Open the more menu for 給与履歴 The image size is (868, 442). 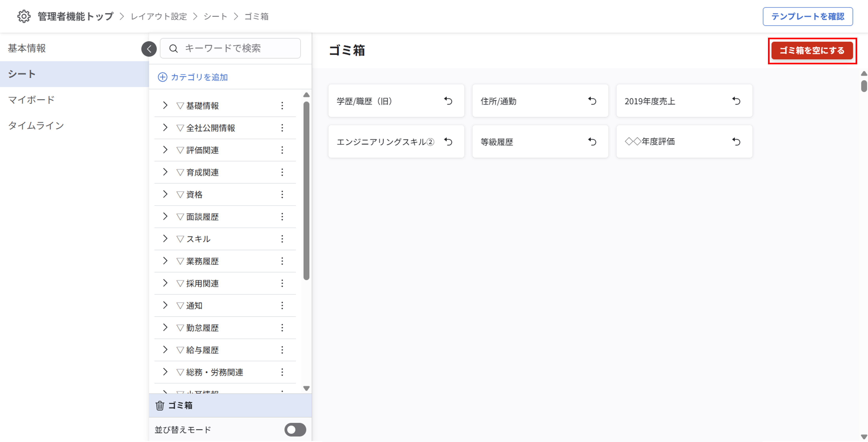[x=282, y=350]
